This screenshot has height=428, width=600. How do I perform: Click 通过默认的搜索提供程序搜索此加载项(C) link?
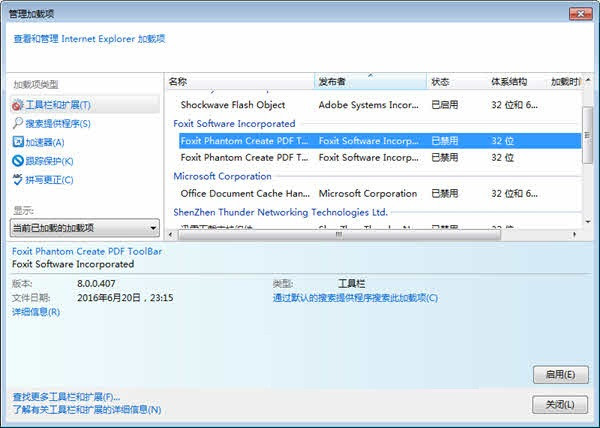[x=355, y=298]
